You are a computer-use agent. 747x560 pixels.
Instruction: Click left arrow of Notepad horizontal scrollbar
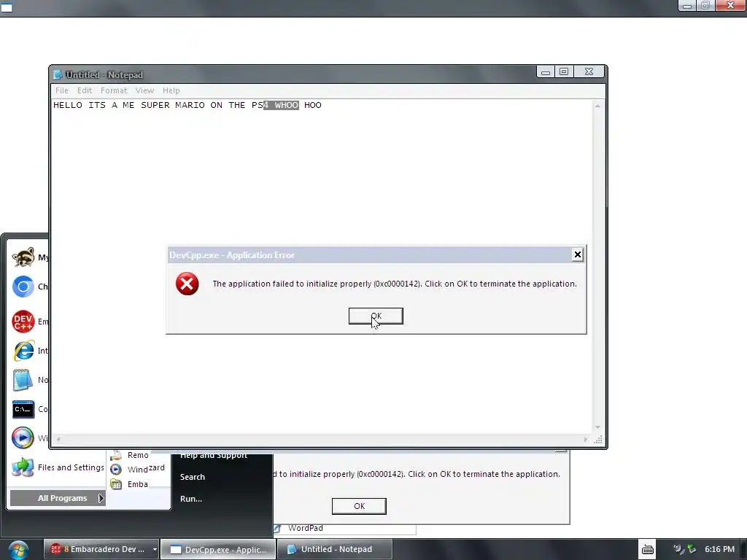(58, 439)
